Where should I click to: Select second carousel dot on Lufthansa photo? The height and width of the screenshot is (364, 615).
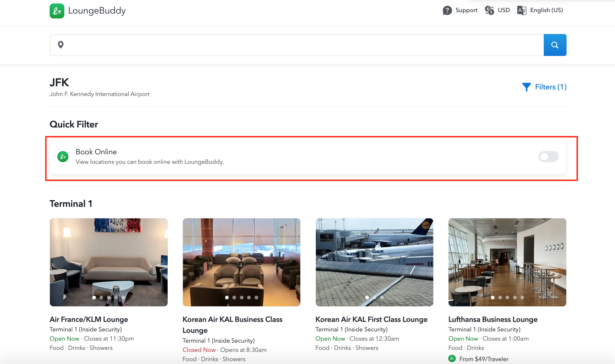(500, 297)
